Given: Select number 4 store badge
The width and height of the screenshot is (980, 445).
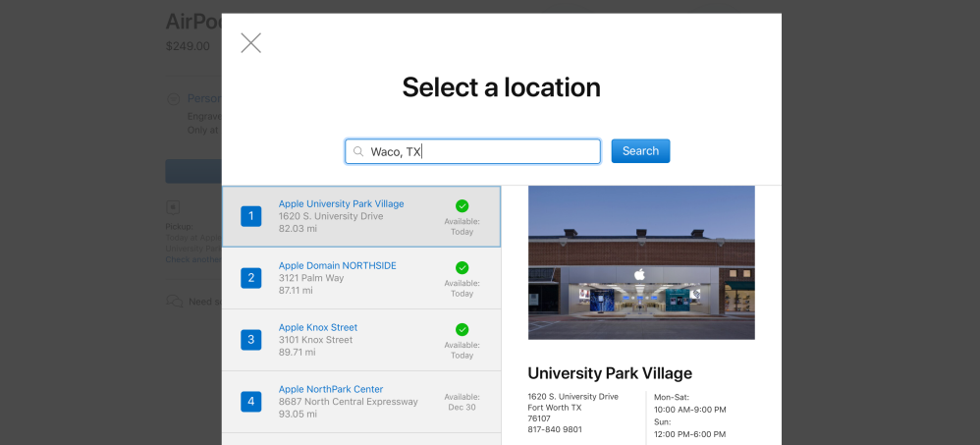Looking at the screenshot, I should click(x=251, y=401).
